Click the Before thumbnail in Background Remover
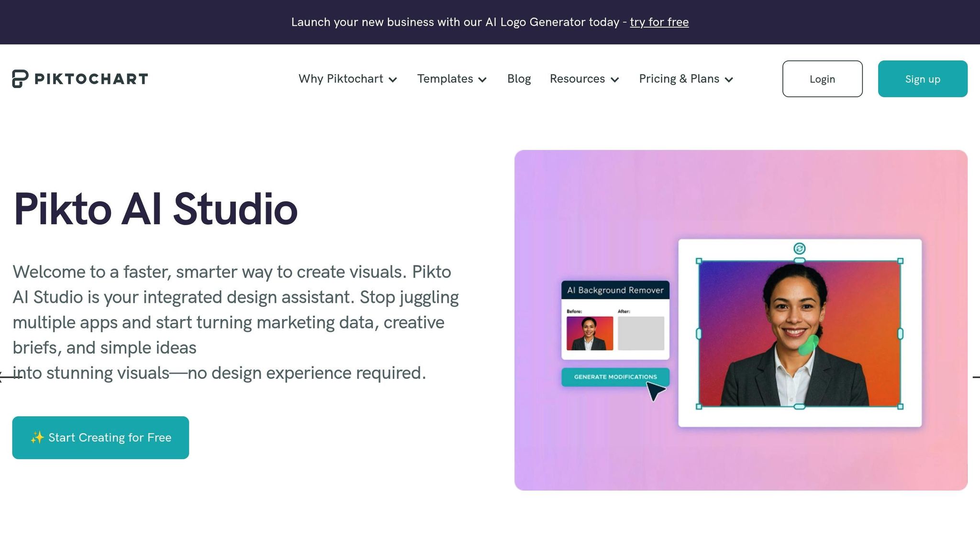Screen dimensions: 980x551 [x=590, y=333]
